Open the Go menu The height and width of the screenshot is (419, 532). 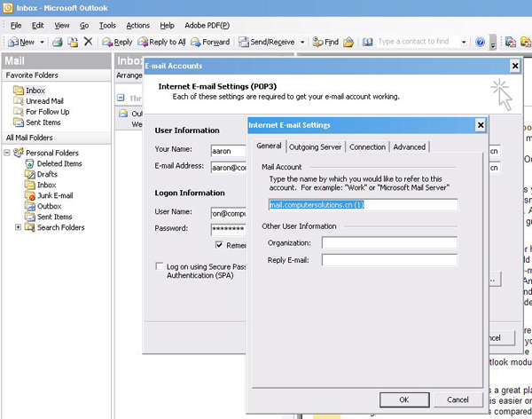[x=84, y=26]
